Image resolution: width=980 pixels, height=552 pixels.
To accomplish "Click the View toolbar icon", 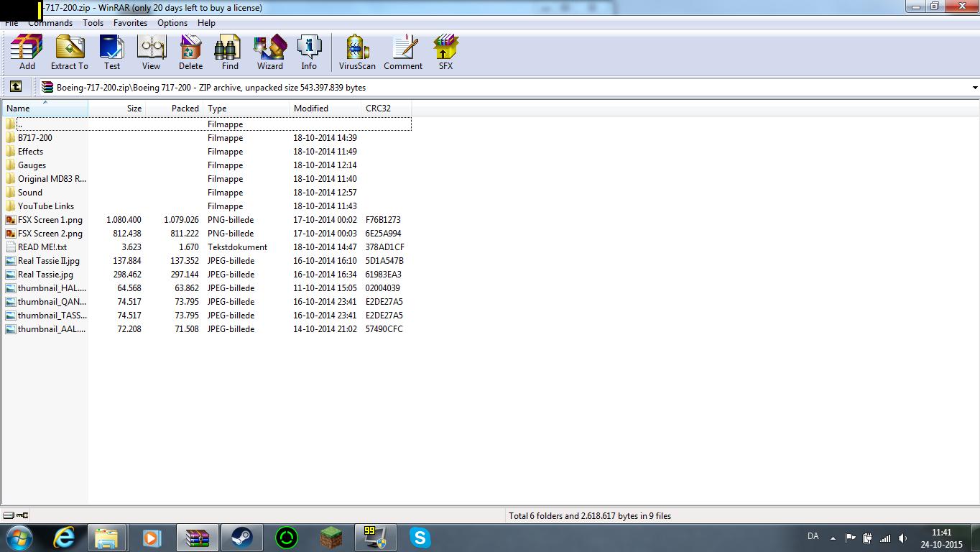I will [x=151, y=53].
